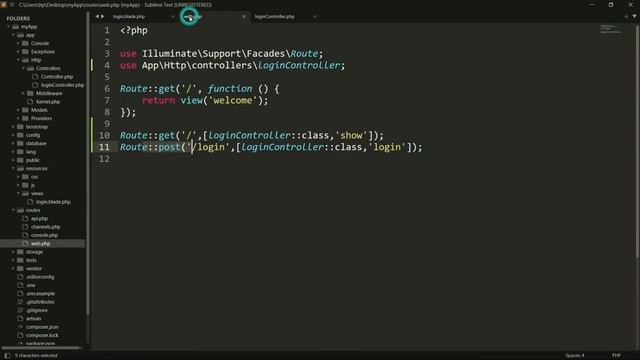
Task: Click the bootstrap folder icon
Action: pos(20,127)
